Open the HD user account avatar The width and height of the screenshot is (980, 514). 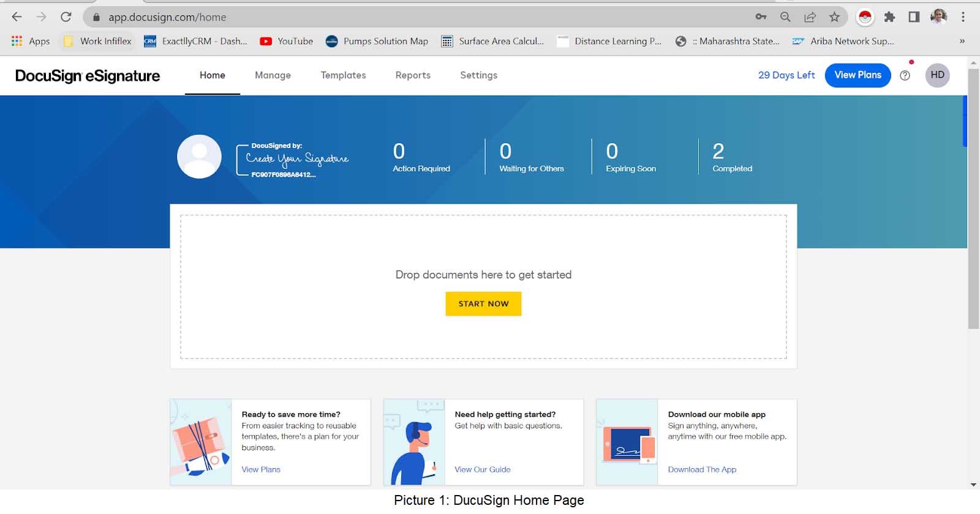pyautogui.click(x=937, y=75)
